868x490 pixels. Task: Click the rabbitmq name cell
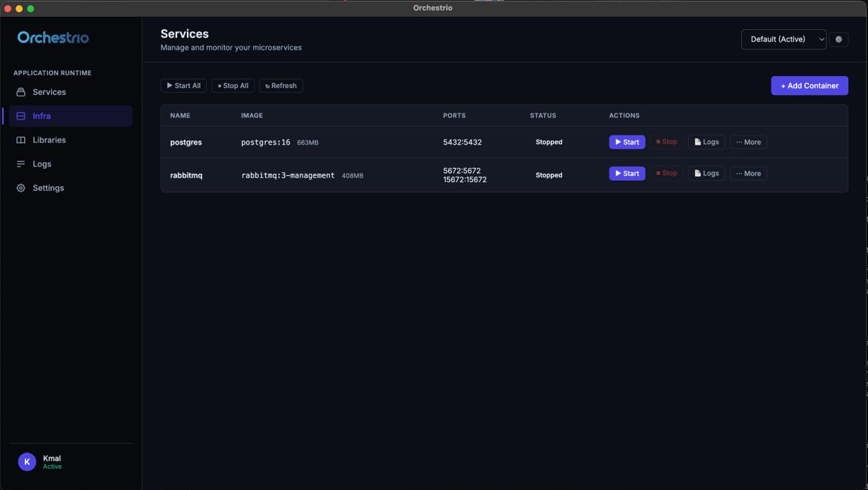[x=186, y=175]
